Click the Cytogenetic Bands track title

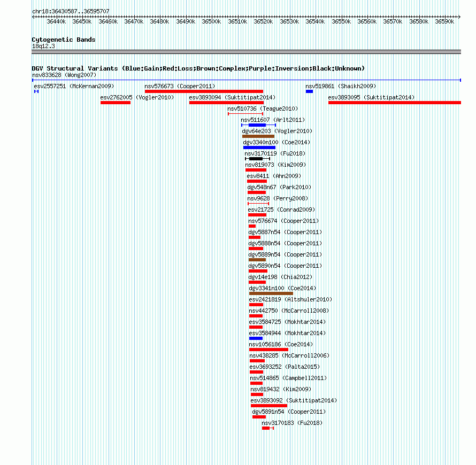coord(64,40)
